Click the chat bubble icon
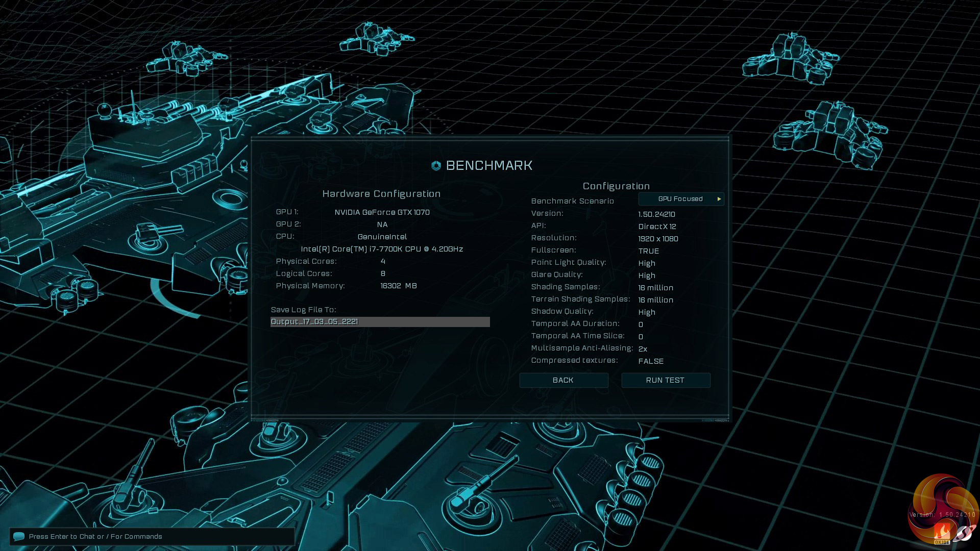The width and height of the screenshot is (980, 551). pyautogui.click(x=19, y=536)
